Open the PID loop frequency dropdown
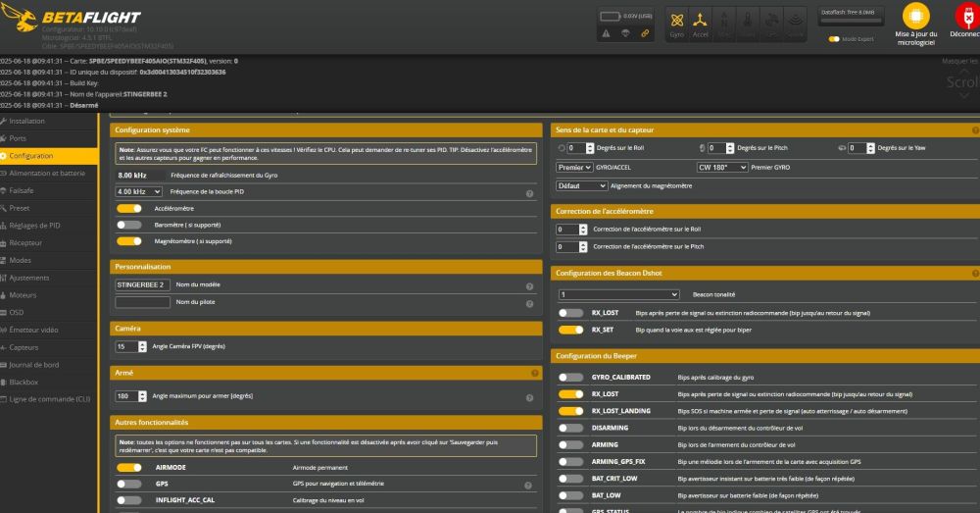Image resolution: width=980 pixels, height=513 pixels. pyautogui.click(x=138, y=192)
